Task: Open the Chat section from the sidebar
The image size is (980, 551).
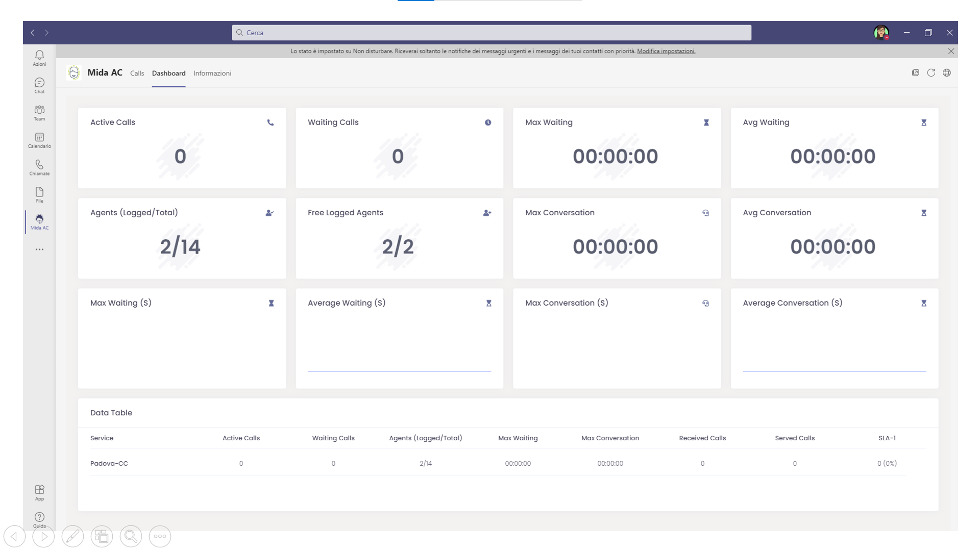Action: (39, 85)
